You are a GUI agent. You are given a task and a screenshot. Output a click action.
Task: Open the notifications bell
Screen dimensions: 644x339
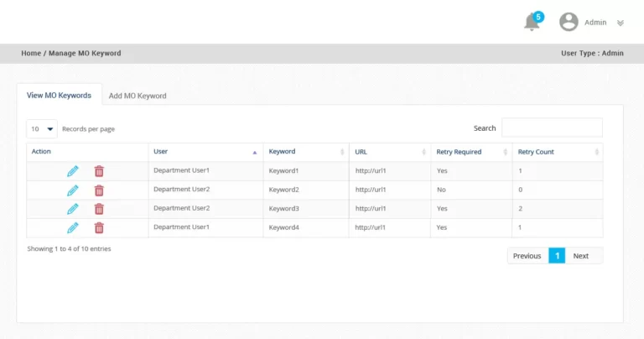(532, 23)
